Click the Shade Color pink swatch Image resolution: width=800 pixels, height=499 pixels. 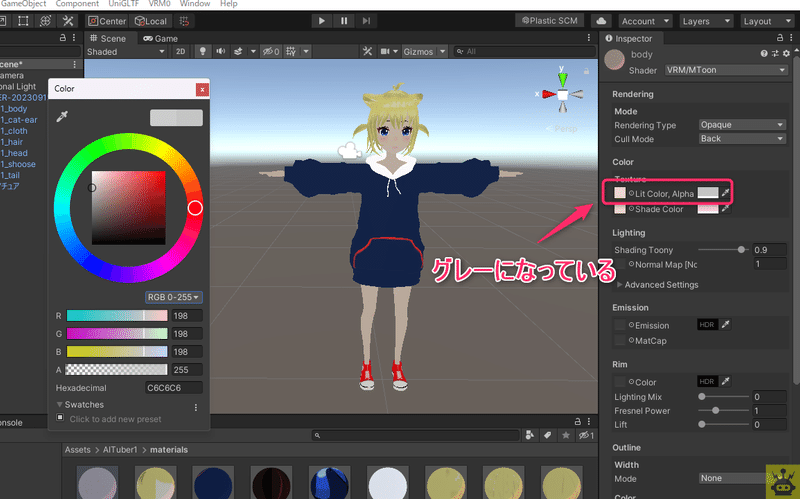[708, 208]
